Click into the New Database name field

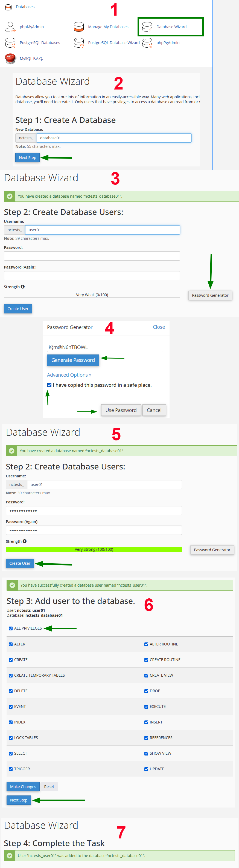pyautogui.click(x=114, y=138)
